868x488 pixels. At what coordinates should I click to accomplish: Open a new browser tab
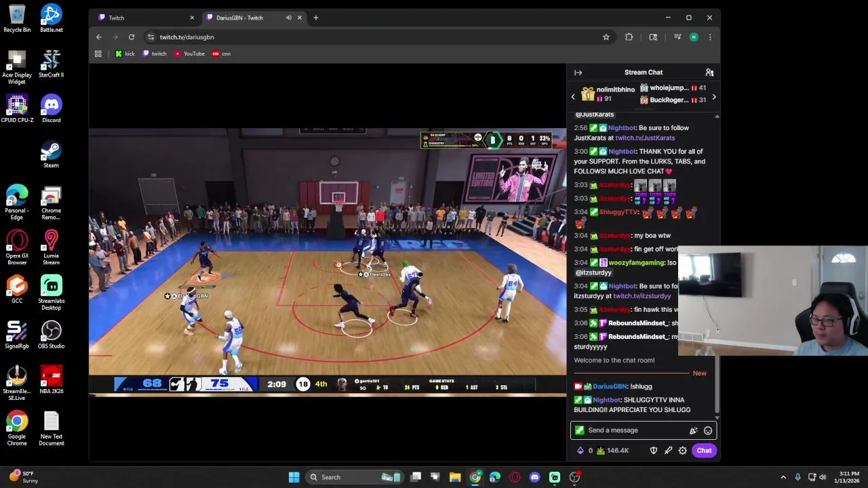315,18
